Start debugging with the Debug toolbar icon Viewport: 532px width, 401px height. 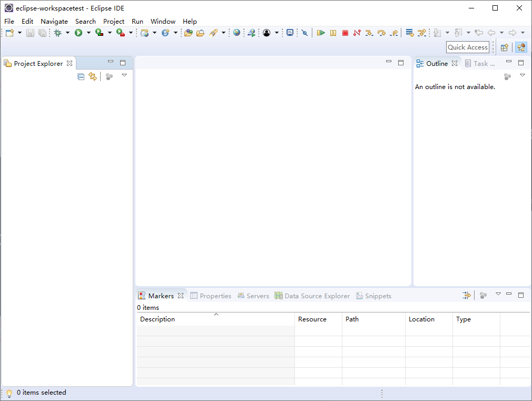point(57,32)
